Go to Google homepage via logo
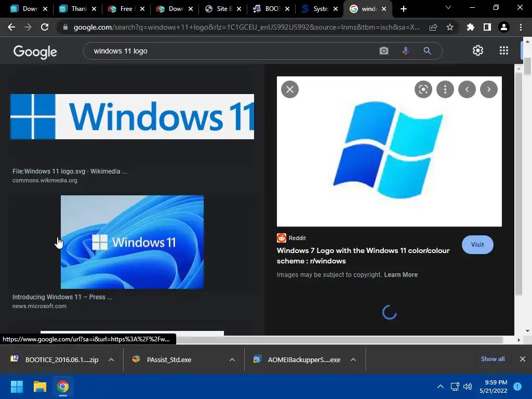Image resolution: width=532 pixels, height=399 pixels. point(35,51)
